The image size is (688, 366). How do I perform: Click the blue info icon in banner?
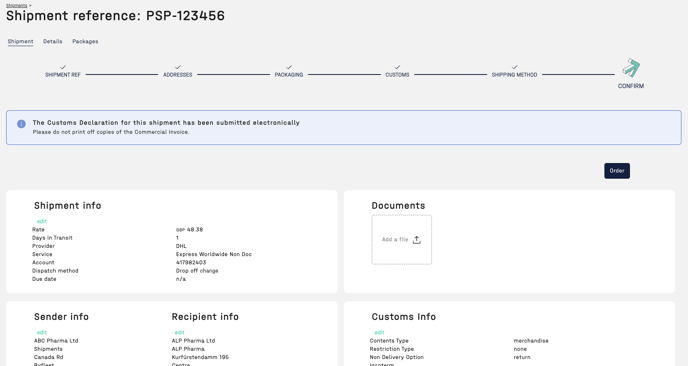pos(21,124)
